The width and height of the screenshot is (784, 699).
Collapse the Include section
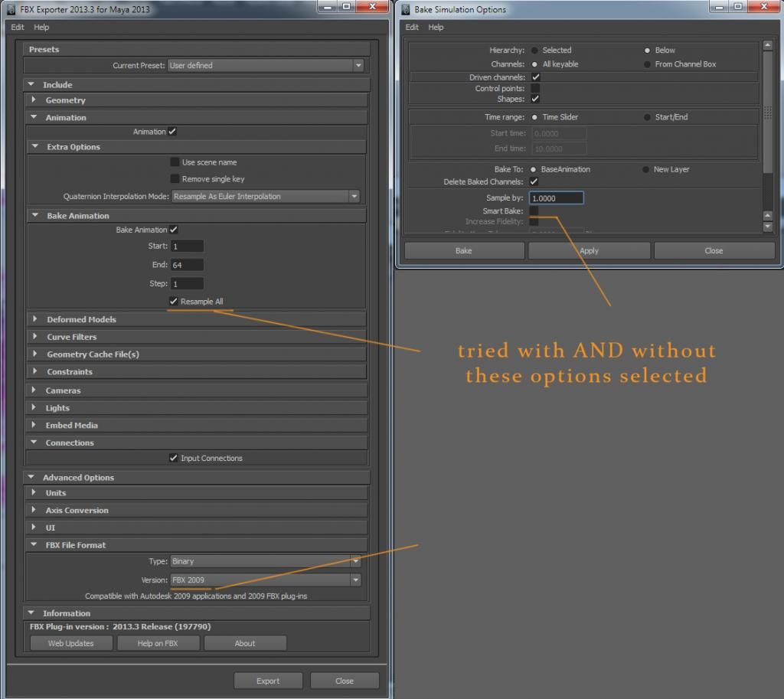[x=31, y=84]
